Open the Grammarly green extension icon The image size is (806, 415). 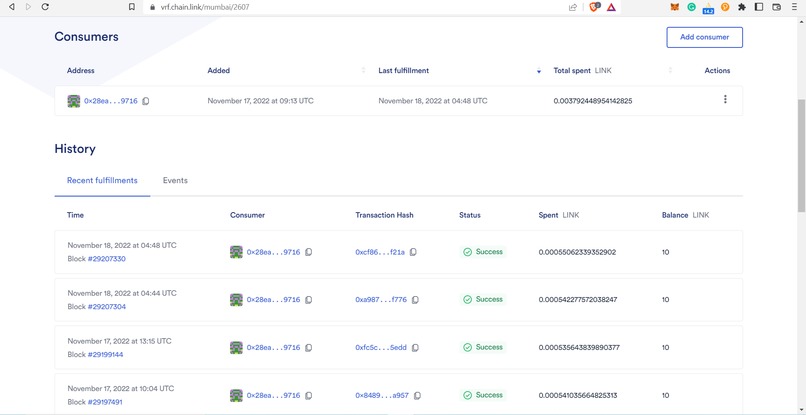[x=692, y=7]
